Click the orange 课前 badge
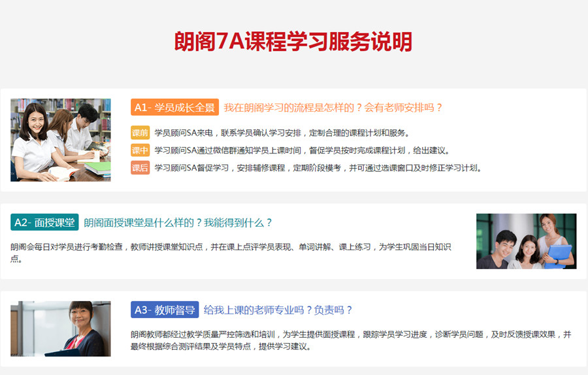 140,133
